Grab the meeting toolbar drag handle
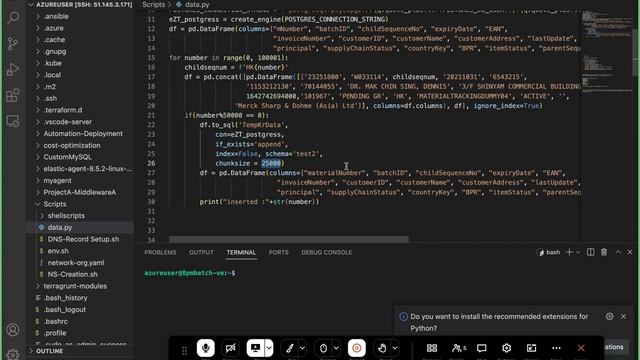Image resolution: width=640 pixels, height=360 pixels. 184,350
